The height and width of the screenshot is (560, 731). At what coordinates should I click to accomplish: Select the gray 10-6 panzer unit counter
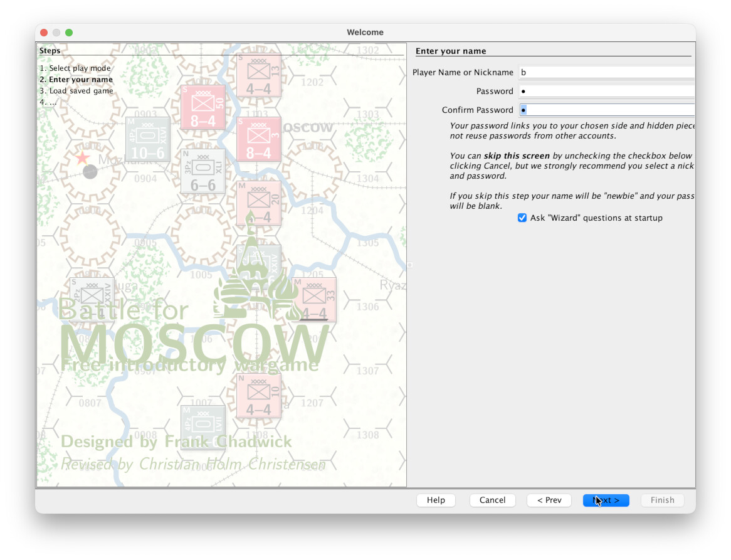tap(148, 139)
